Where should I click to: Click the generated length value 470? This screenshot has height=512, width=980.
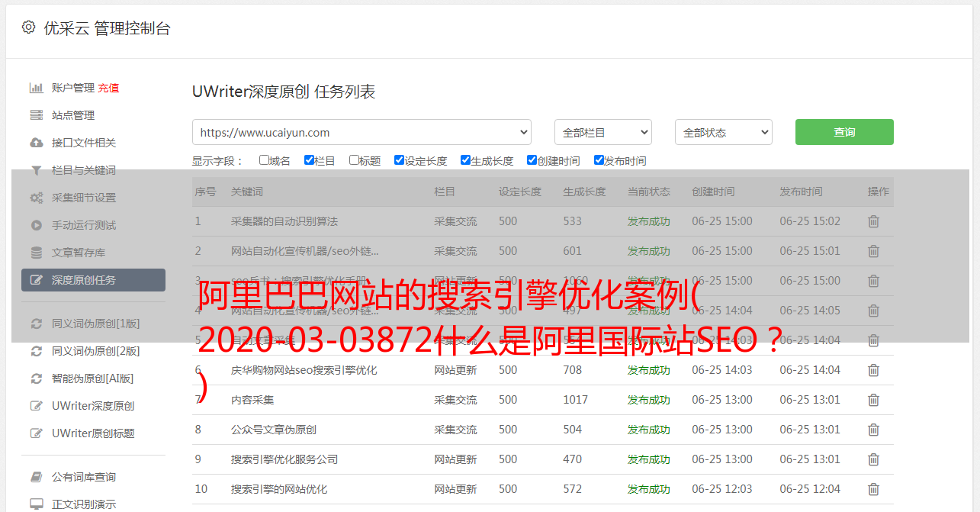tap(572, 459)
